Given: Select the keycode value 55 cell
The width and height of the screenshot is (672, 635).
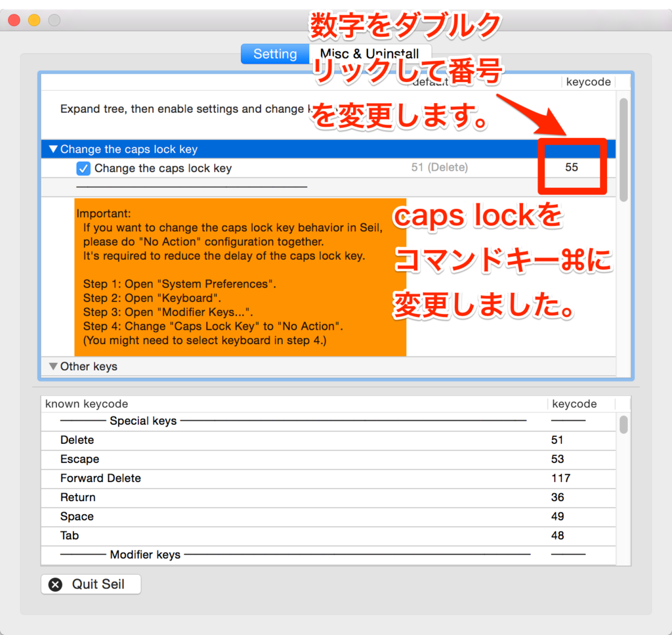Looking at the screenshot, I should pos(572,167).
